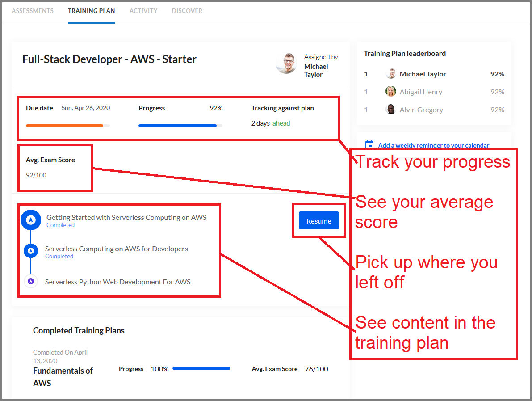This screenshot has width=532, height=401.
Task: Click Getting Started with Serverless course icon
Action: (31, 220)
